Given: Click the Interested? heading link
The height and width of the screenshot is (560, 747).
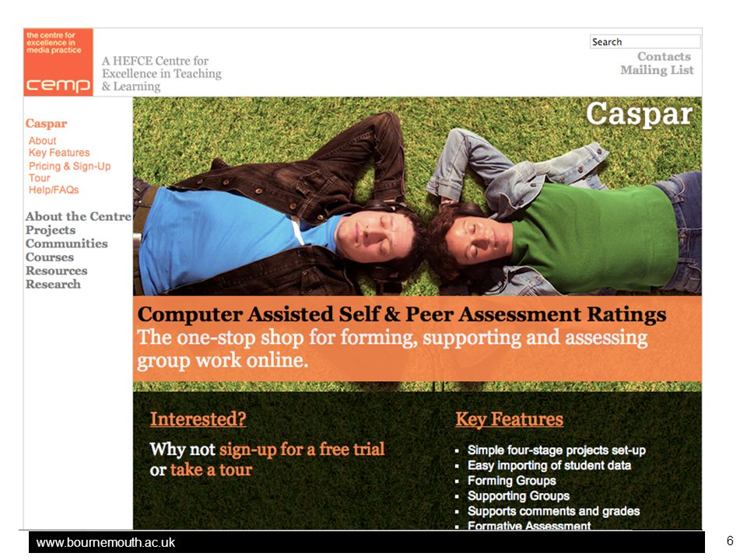Looking at the screenshot, I should tap(198, 419).
